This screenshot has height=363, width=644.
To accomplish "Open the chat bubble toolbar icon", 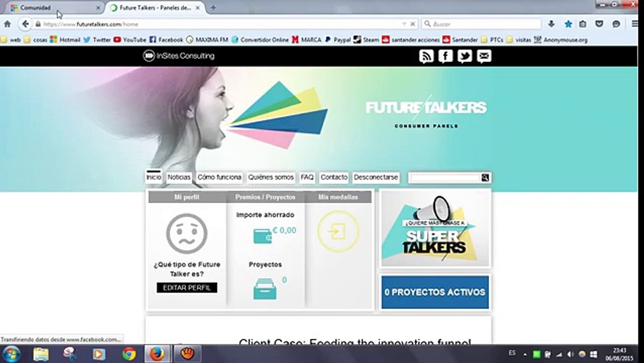I will [x=616, y=24].
